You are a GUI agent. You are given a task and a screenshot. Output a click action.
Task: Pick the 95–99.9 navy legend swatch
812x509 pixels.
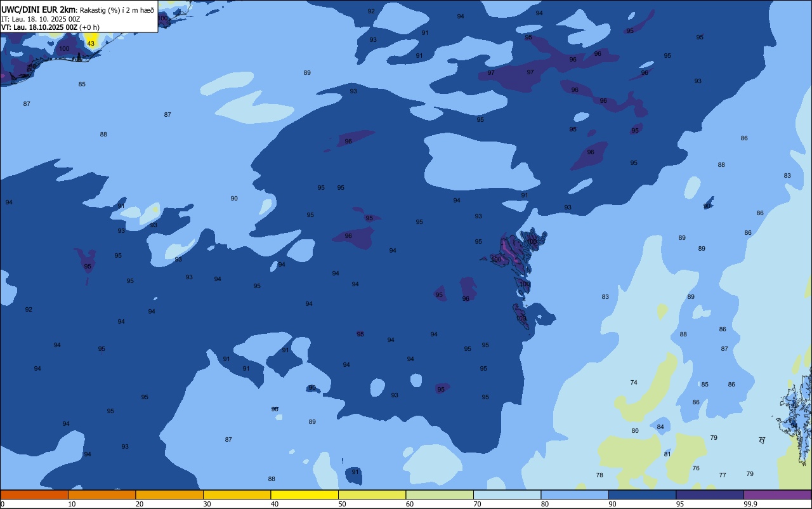(710, 494)
